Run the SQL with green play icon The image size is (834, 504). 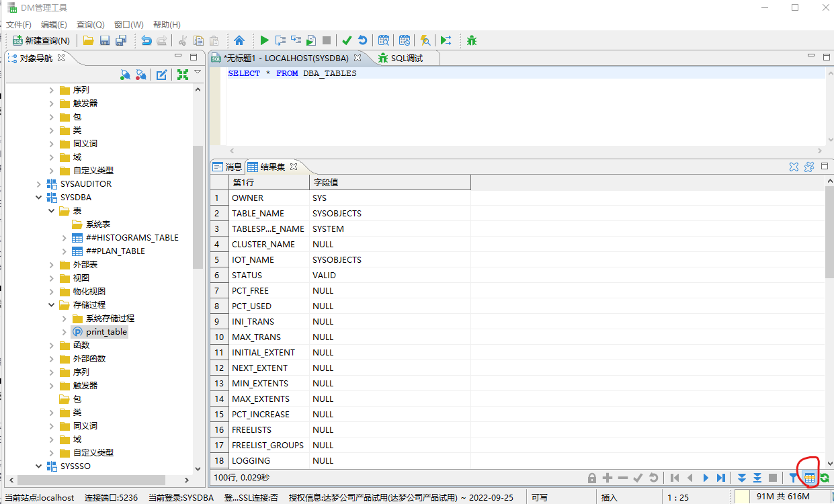click(264, 40)
